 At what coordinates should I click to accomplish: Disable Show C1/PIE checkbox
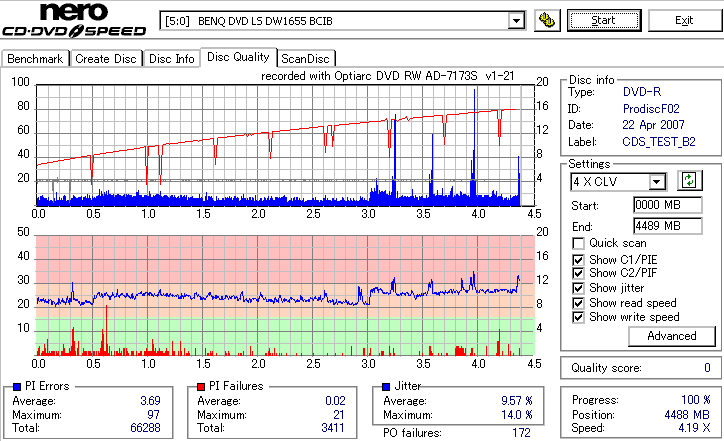click(x=578, y=260)
